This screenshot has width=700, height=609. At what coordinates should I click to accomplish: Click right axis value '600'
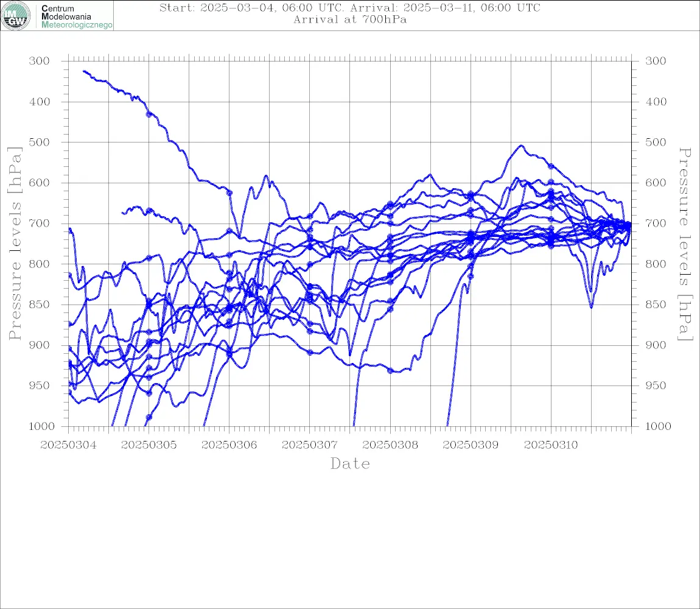tap(656, 183)
